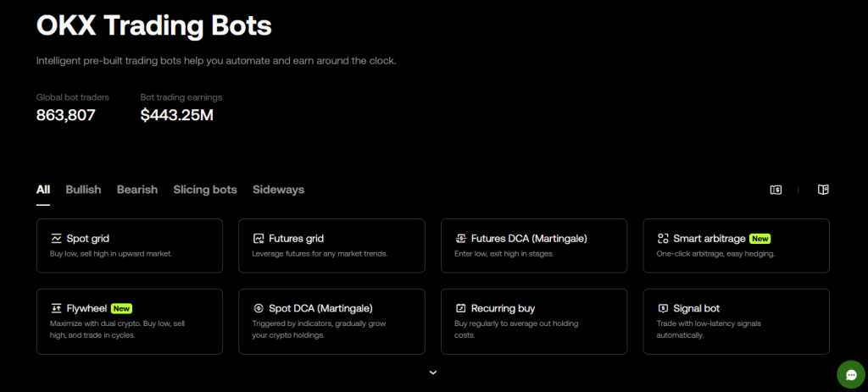868x392 pixels.
Task: Open the Smart arbitrage card title
Action: (709, 239)
